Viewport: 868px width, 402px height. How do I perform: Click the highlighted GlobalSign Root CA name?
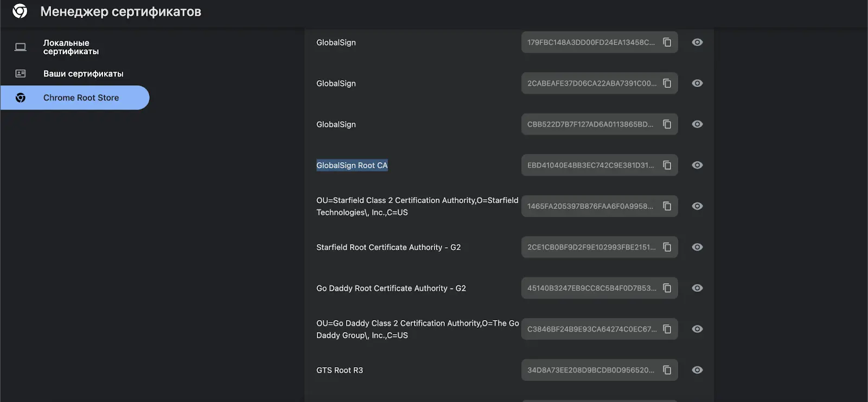352,165
